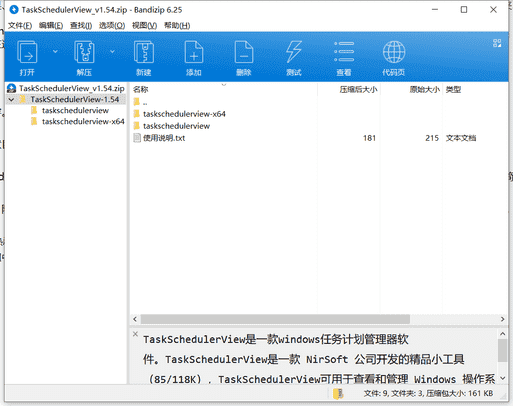The image size is (513, 406).
Task: Select taskschedulerview-x64 folder in the tree
Action: point(83,121)
